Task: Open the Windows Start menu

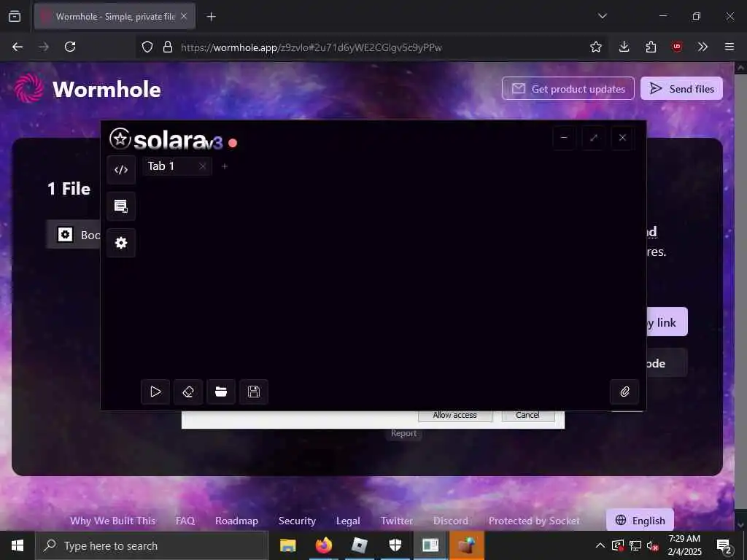Action: [x=18, y=545]
